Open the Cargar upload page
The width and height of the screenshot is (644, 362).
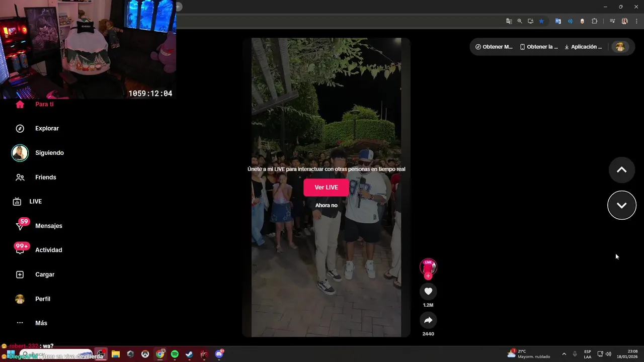(35, 275)
